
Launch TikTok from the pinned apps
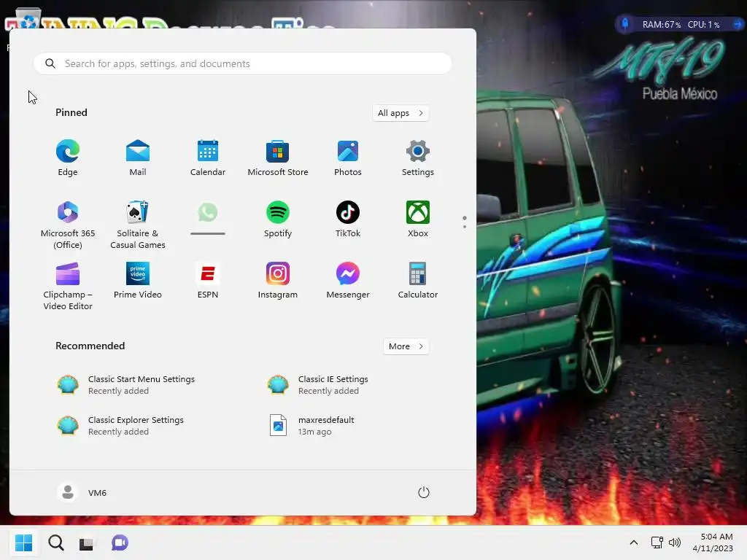pyautogui.click(x=348, y=219)
